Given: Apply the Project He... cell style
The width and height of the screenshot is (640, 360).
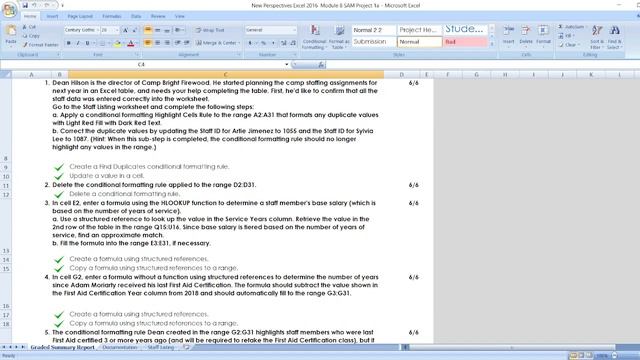Looking at the screenshot, I should point(419,30).
